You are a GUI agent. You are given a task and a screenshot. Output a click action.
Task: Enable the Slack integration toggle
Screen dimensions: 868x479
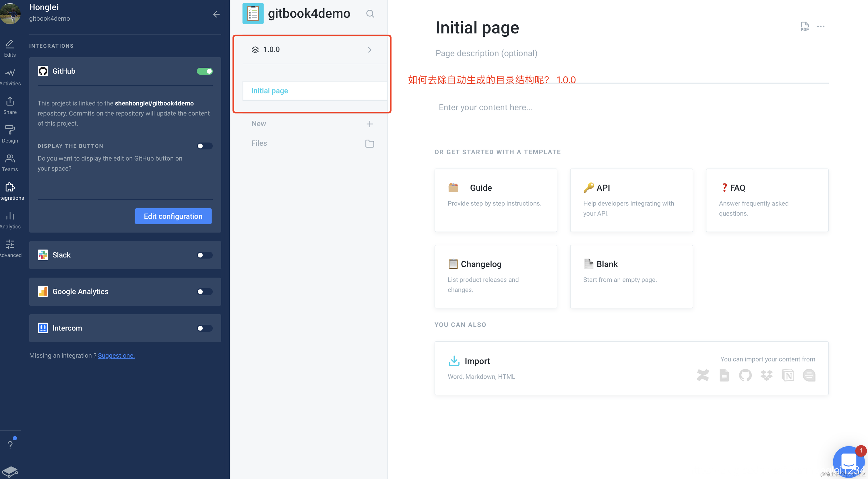(205, 255)
